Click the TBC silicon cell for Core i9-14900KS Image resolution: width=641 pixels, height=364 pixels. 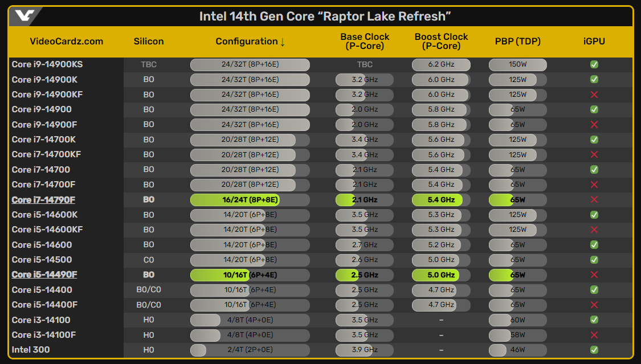149,64
